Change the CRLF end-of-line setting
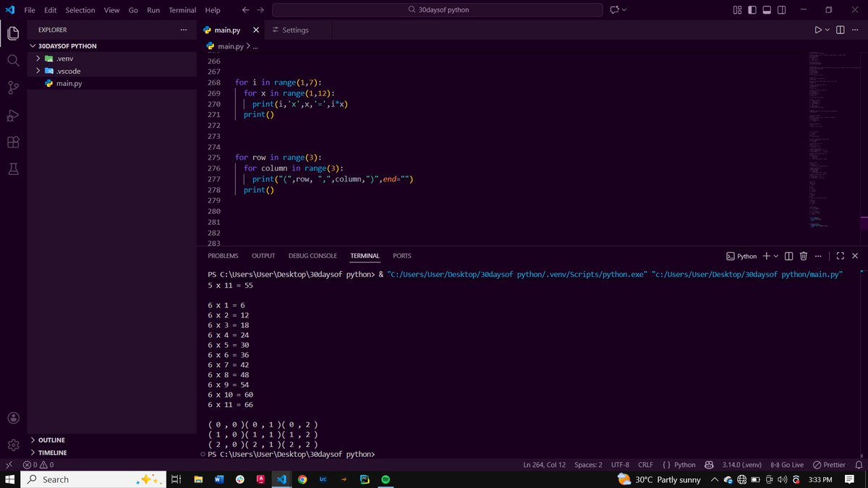The height and width of the screenshot is (488, 868). click(645, 465)
